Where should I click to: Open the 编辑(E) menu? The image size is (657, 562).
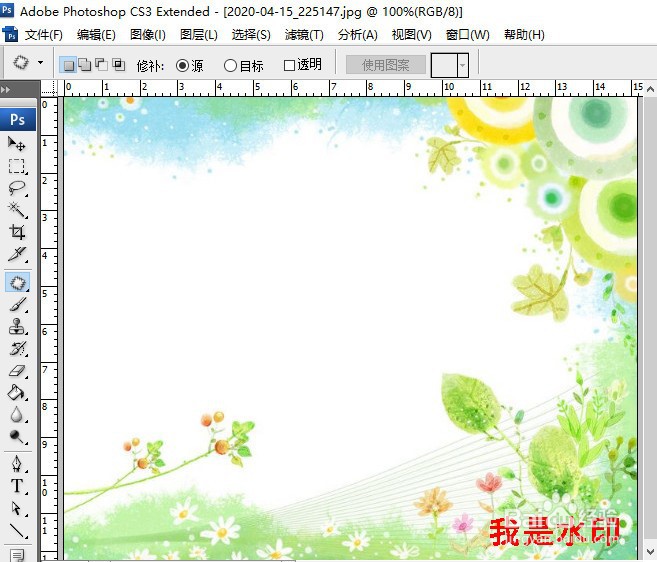(96, 35)
